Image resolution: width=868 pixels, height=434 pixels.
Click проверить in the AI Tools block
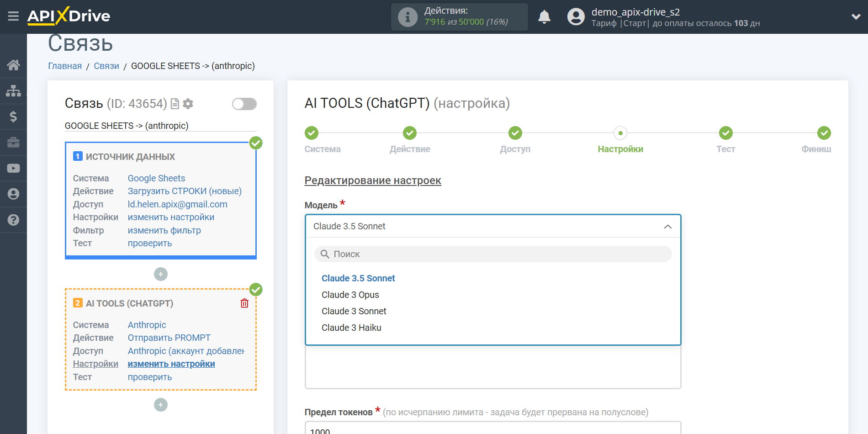(149, 377)
